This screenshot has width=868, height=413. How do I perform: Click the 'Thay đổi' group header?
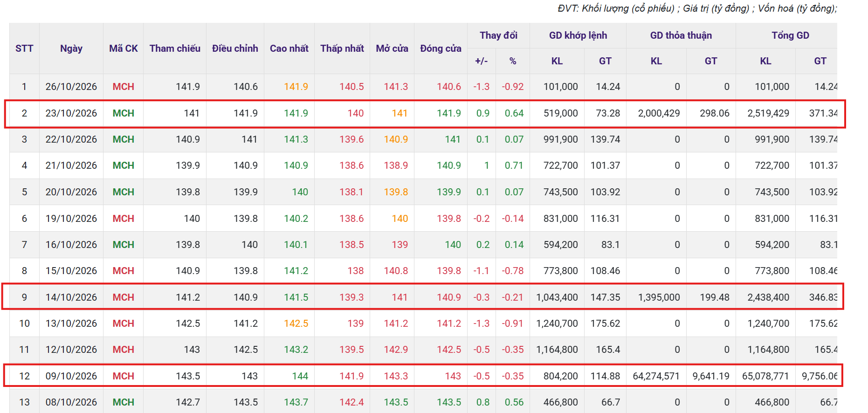498,35
